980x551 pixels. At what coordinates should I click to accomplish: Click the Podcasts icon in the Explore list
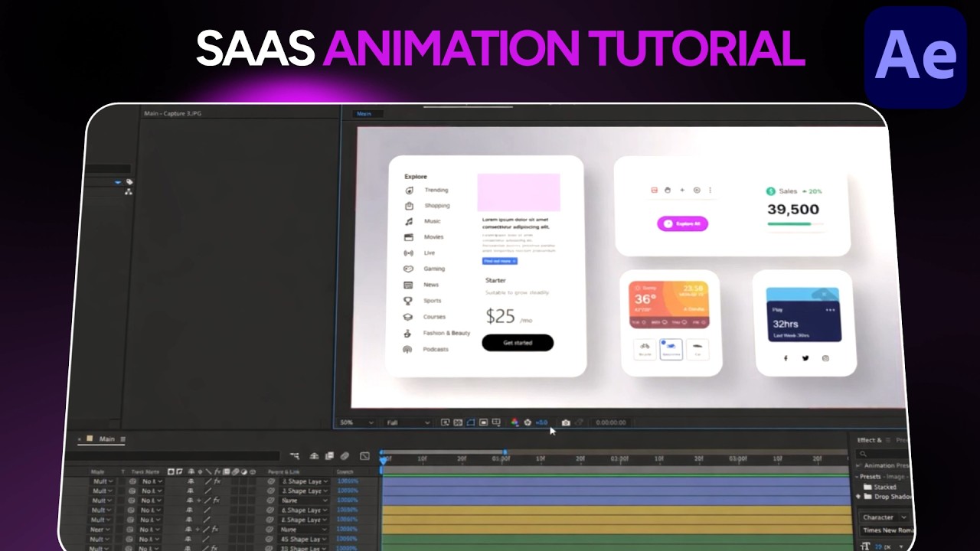(407, 349)
